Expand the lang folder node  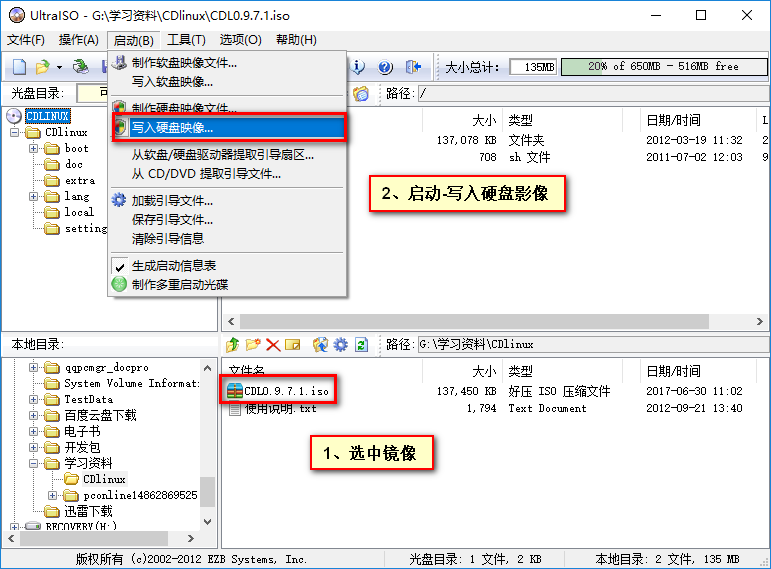(33, 196)
